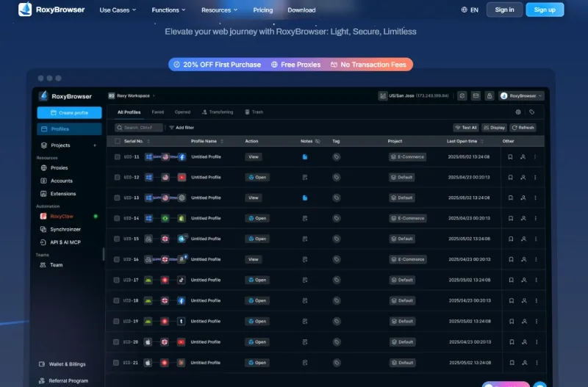588x387 pixels.
Task: Click the bookmark icon in the UID-14 row
Action: click(x=511, y=218)
